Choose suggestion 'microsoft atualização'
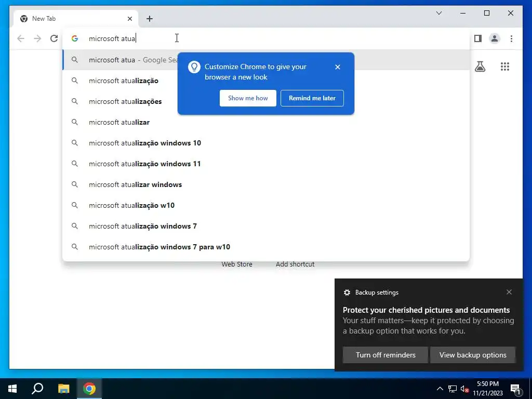 (x=267, y=81)
